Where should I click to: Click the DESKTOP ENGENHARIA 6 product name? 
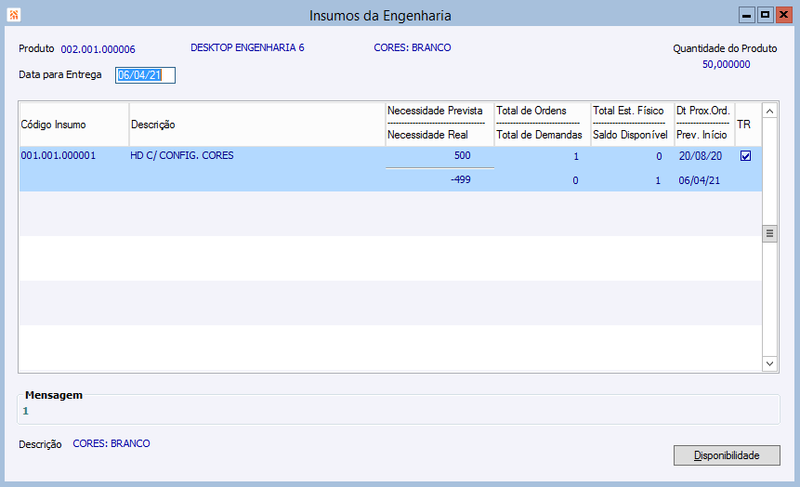click(247, 47)
